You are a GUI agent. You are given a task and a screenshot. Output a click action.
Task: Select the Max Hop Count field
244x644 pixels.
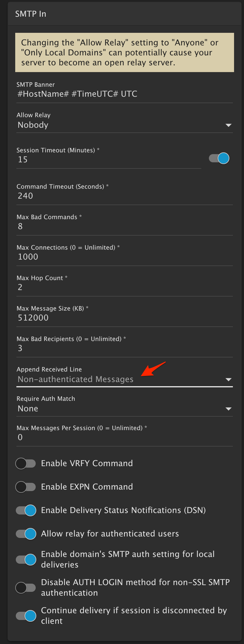124,287
